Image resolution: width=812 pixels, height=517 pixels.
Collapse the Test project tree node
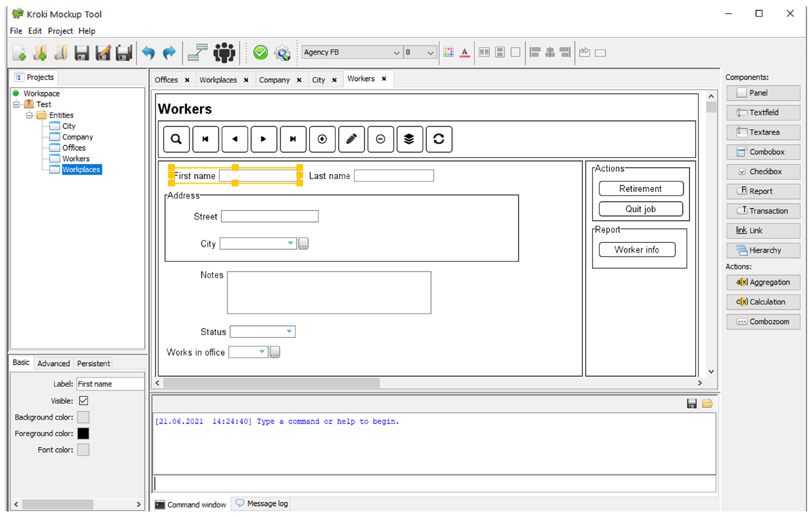pos(16,105)
